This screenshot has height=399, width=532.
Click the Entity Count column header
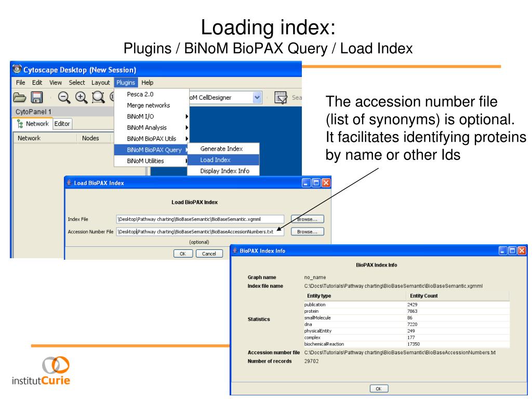[x=458, y=296]
